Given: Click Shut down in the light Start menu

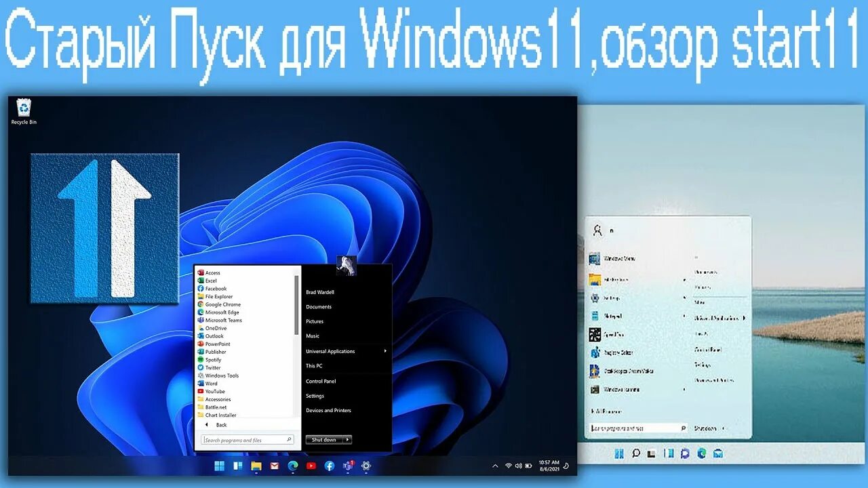Looking at the screenshot, I should click(x=705, y=428).
